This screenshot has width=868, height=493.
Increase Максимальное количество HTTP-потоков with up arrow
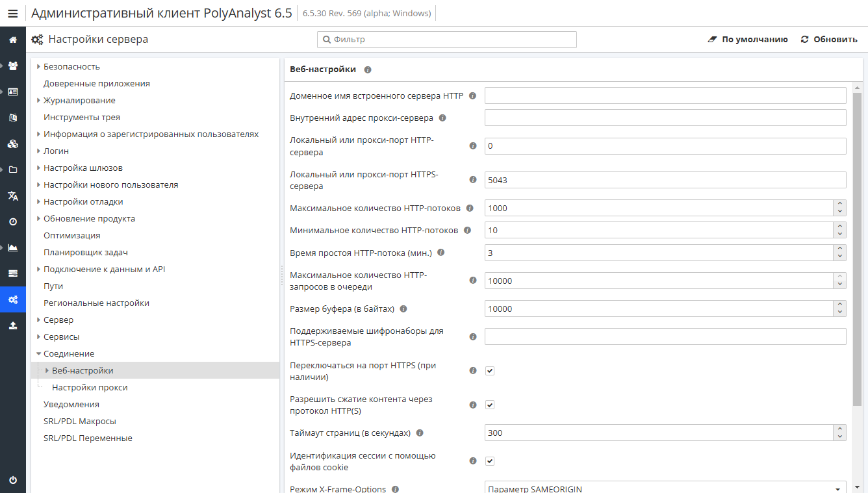(840, 204)
